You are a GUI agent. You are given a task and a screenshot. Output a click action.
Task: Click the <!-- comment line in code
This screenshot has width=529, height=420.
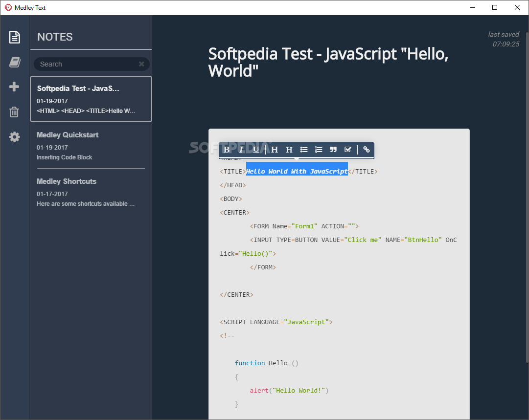point(227,336)
